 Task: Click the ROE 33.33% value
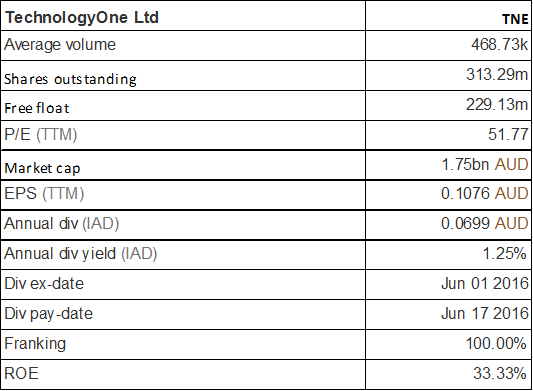point(500,373)
